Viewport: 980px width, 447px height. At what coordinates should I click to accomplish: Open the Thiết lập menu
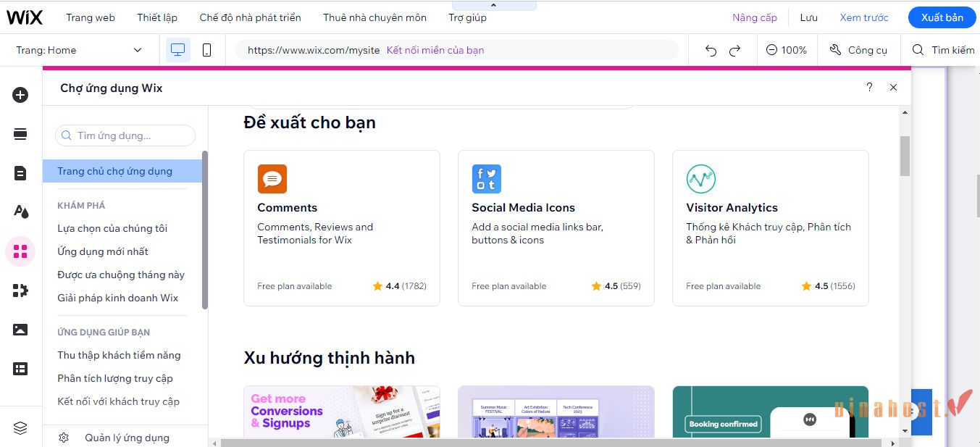point(157,17)
